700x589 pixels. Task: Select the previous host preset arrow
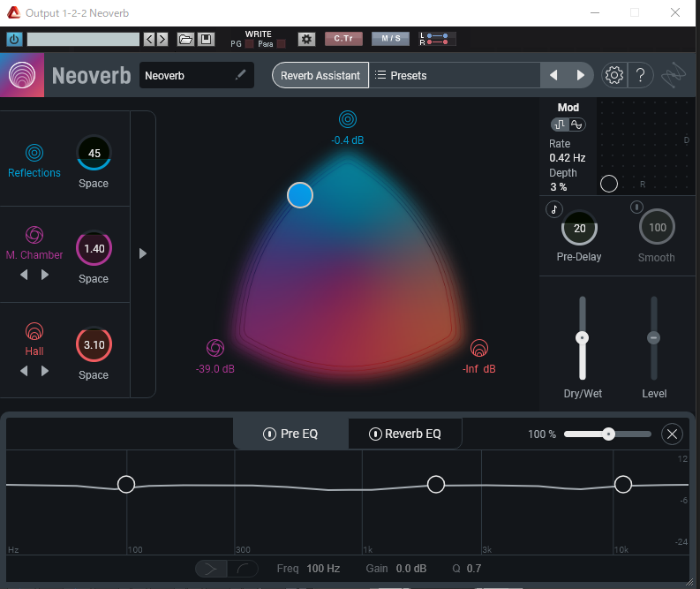149,40
